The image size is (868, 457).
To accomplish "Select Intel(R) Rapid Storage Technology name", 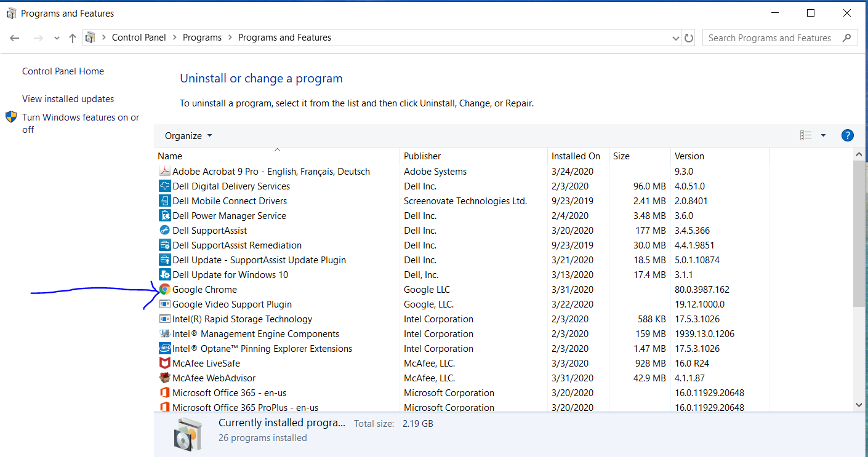I will pos(242,319).
